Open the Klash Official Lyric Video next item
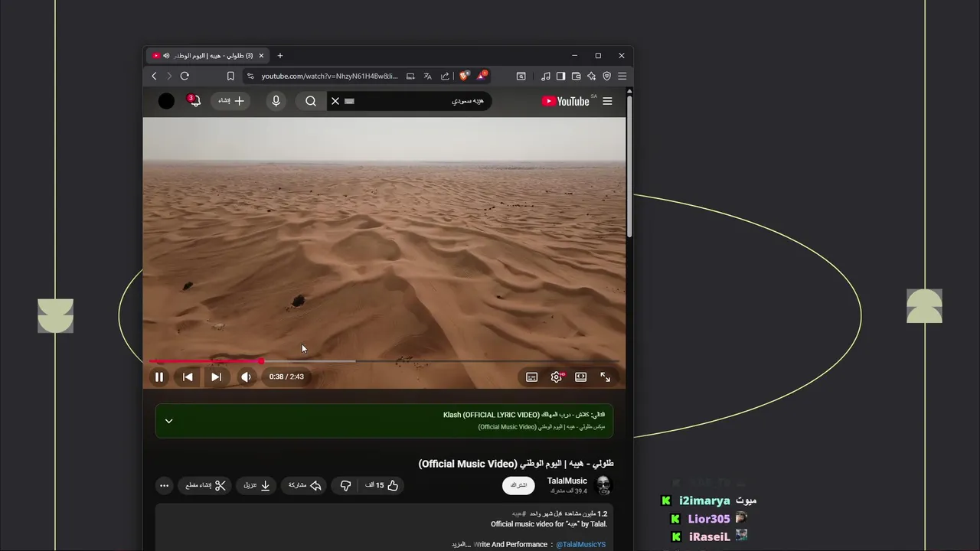Image resolution: width=980 pixels, height=551 pixels. pyautogui.click(x=524, y=415)
